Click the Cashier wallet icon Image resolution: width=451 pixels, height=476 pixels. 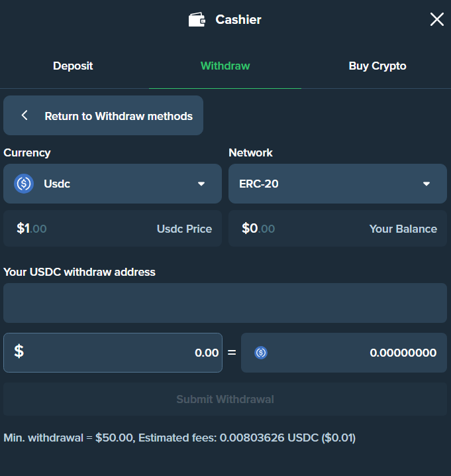click(x=197, y=20)
